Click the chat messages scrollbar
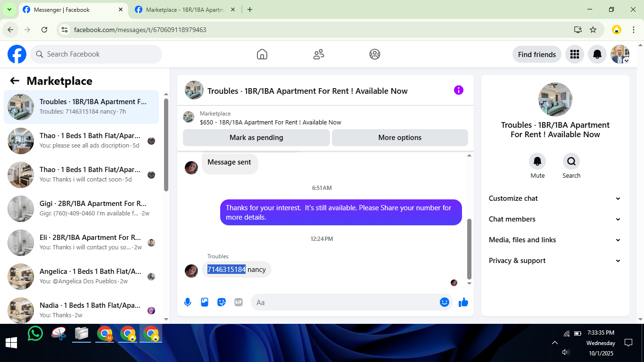 click(x=469, y=249)
